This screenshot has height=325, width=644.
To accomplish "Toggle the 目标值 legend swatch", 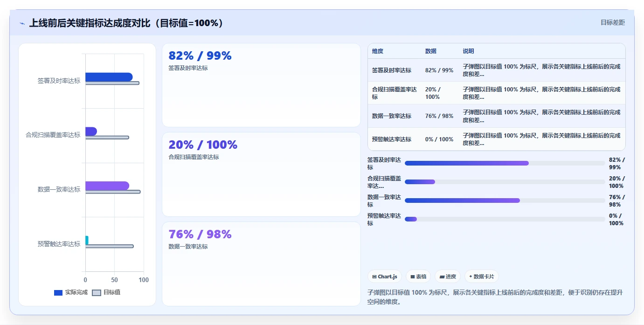I will pyautogui.click(x=97, y=293).
